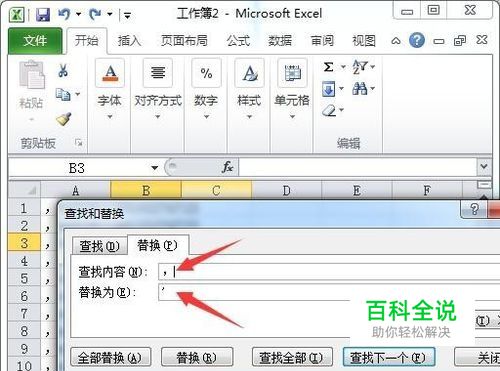The height and width of the screenshot is (371, 500).
Task: Open the 文件 (File) tab
Action: (35, 41)
